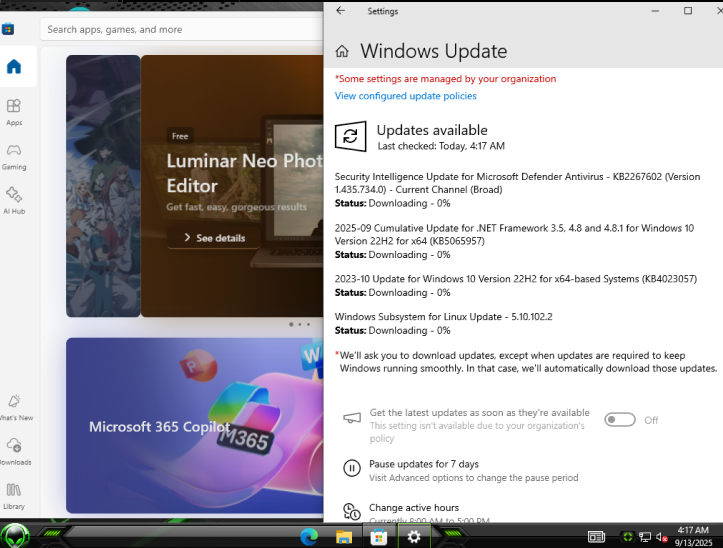Open What's New in Store sidebar
Image resolution: width=723 pixels, height=548 pixels.
14,408
